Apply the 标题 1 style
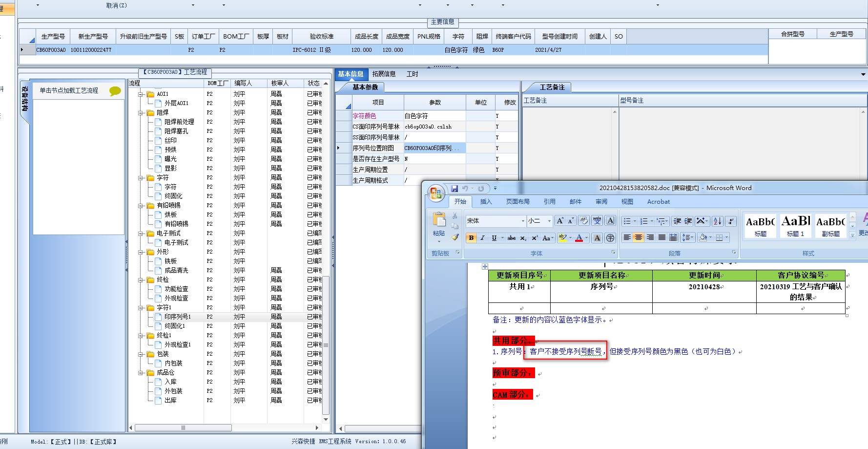This screenshot has height=449, width=868. click(795, 227)
